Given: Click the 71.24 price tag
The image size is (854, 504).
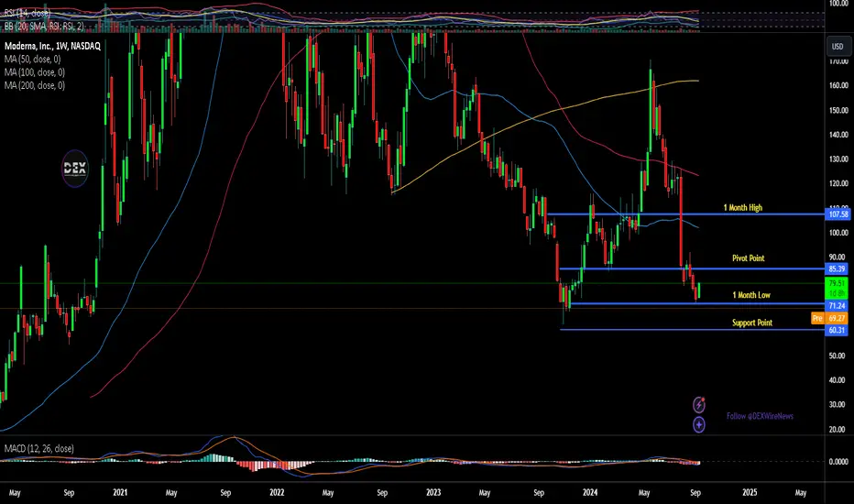Looking at the screenshot, I should [x=837, y=306].
